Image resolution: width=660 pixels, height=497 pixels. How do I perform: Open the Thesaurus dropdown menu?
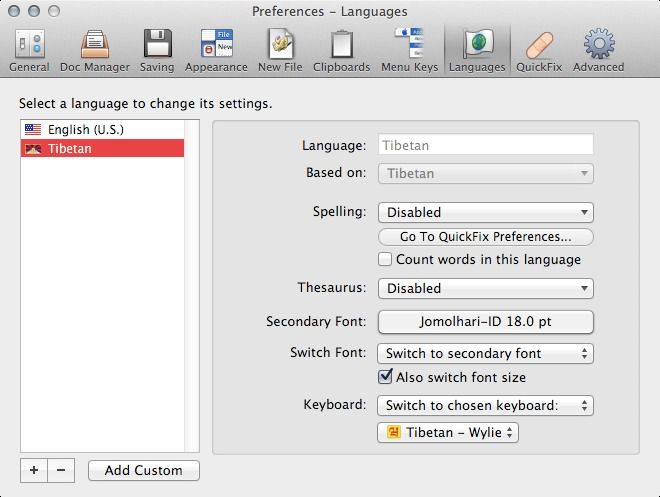[x=485, y=288]
